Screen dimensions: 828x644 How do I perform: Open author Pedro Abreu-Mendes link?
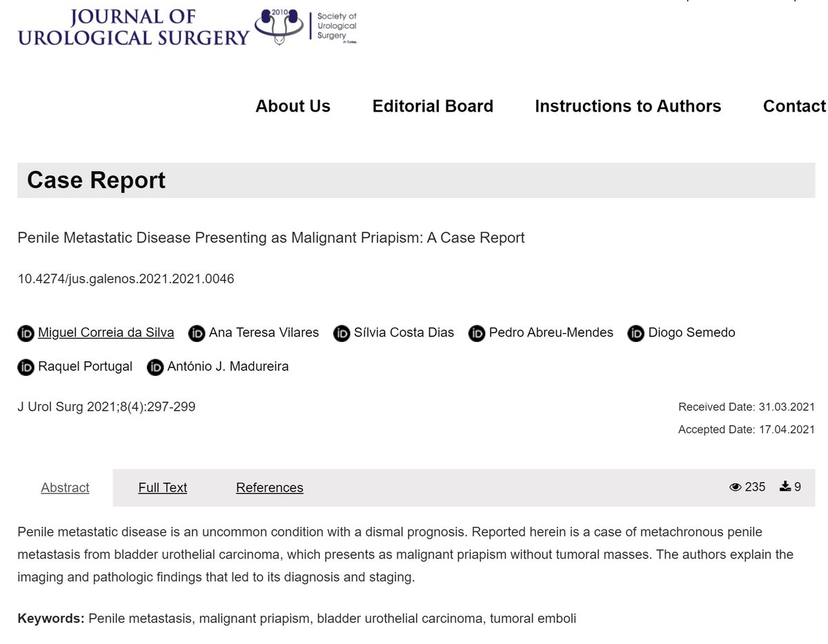click(551, 333)
